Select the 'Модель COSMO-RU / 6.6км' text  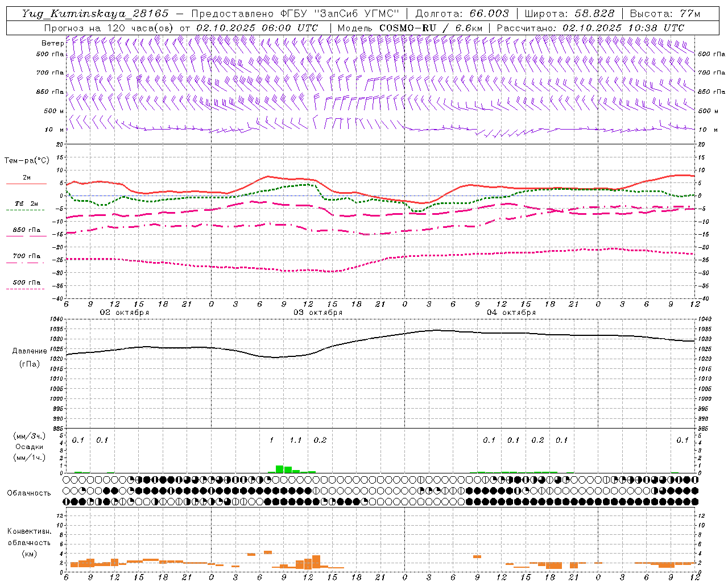(x=410, y=28)
